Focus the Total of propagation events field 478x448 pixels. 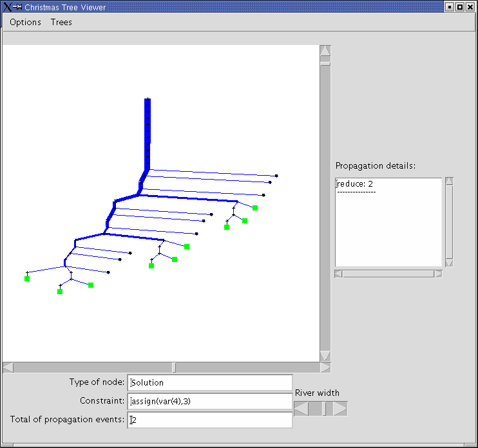pos(210,420)
